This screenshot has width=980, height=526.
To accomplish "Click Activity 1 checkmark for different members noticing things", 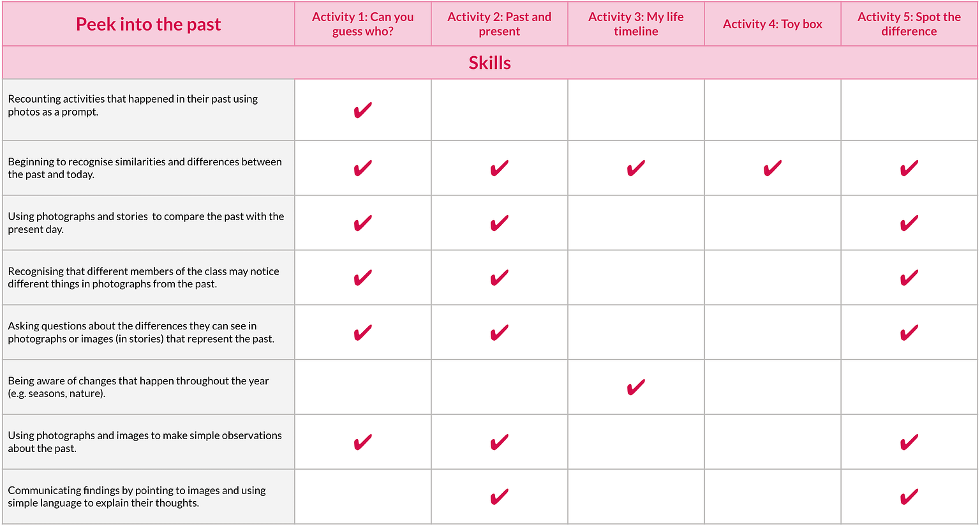I will pyautogui.click(x=362, y=278).
